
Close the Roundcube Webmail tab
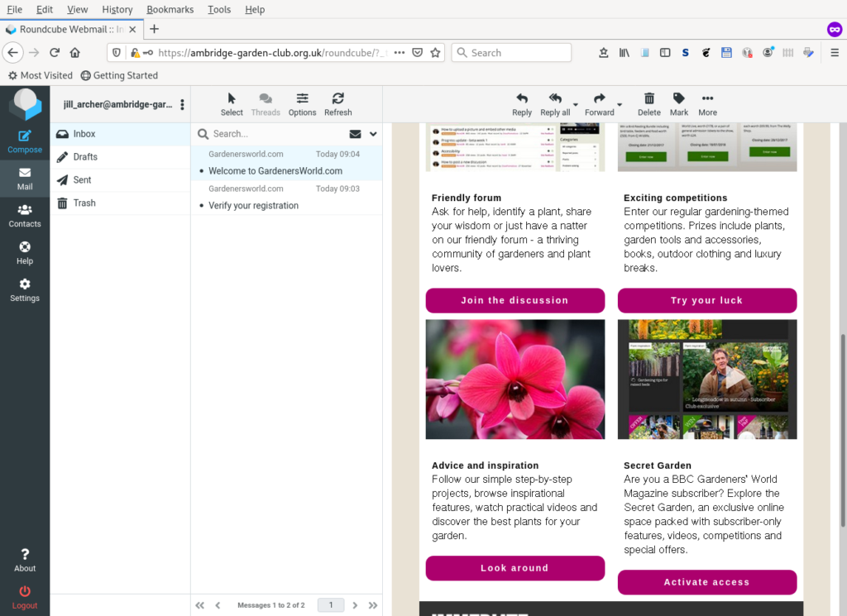coord(132,29)
